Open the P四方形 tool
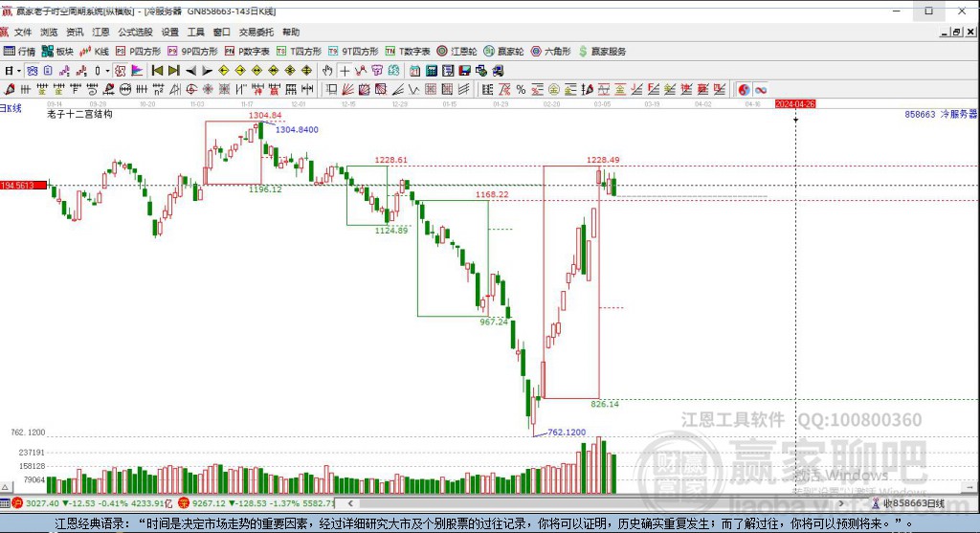This screenshot has width=980, height=533. [138, 52]
